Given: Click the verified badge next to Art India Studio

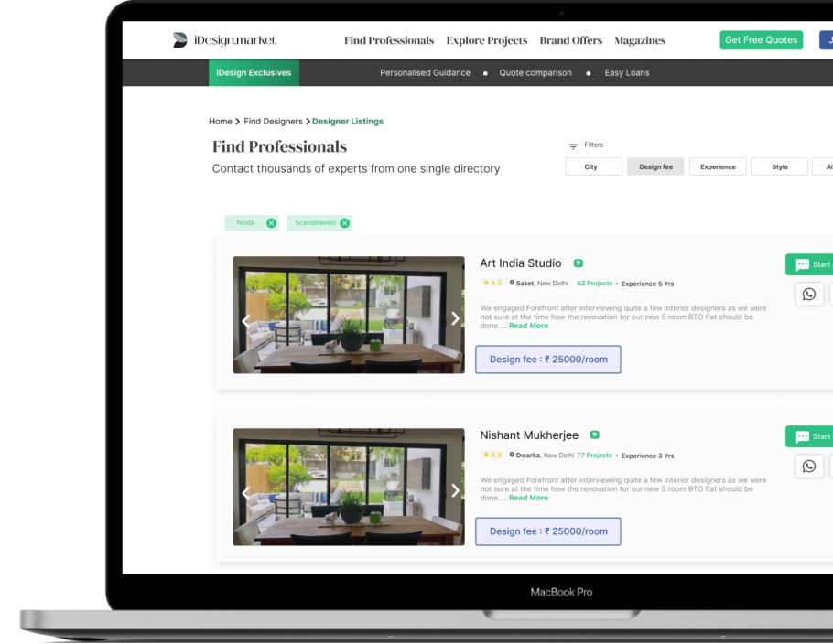Looking at the screenshot, I should (578, 263).
